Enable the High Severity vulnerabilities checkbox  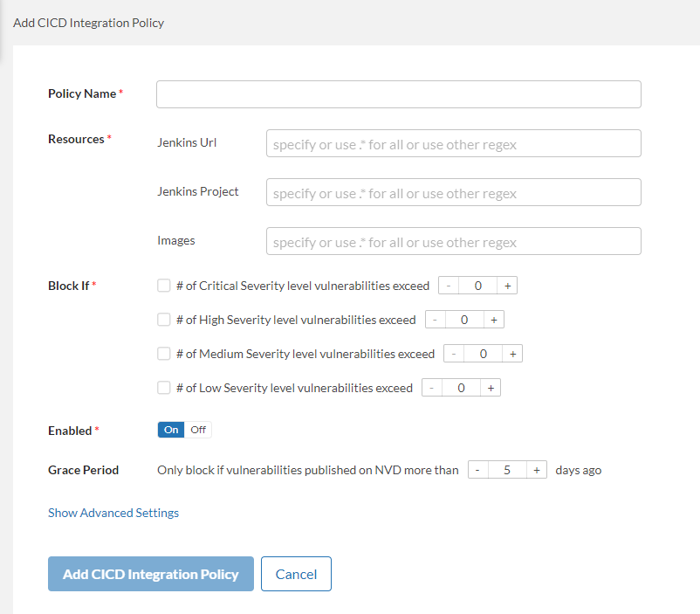tap(163, 320)
